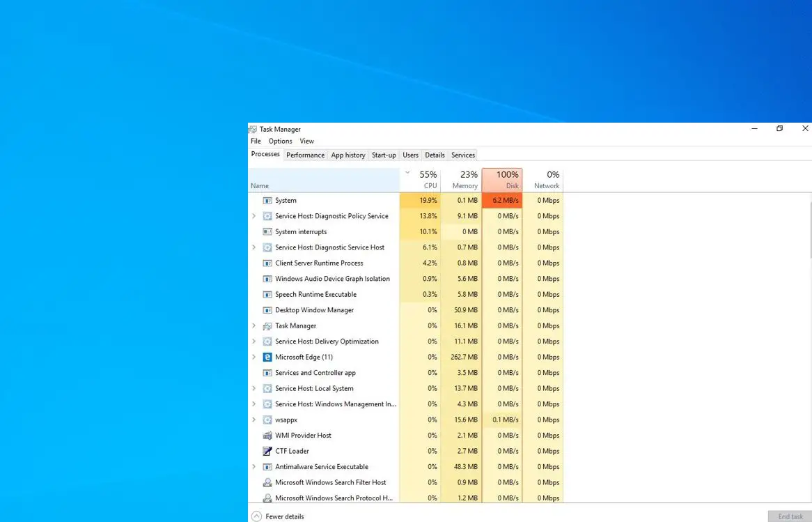The height and width of the screenshot is (522, 812).
Task: Click the Microsoft Edge icon
Action: coord(267,357)
